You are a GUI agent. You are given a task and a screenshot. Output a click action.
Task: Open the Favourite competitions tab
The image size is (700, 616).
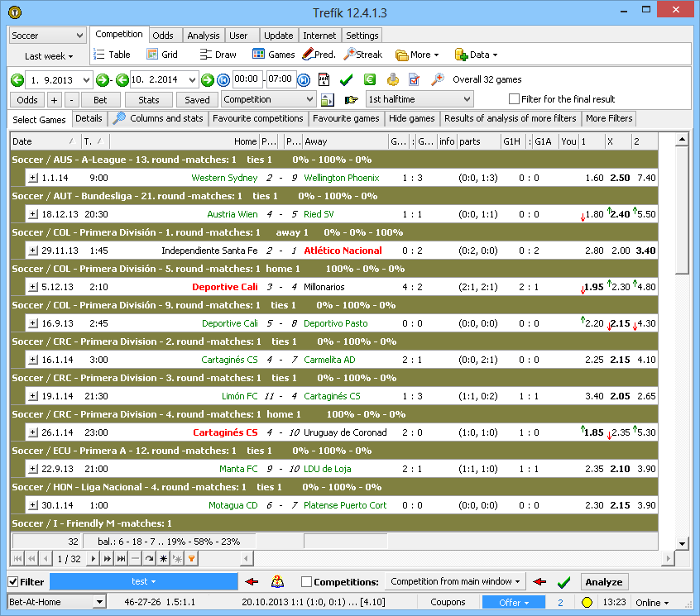(x=257, y=118)
